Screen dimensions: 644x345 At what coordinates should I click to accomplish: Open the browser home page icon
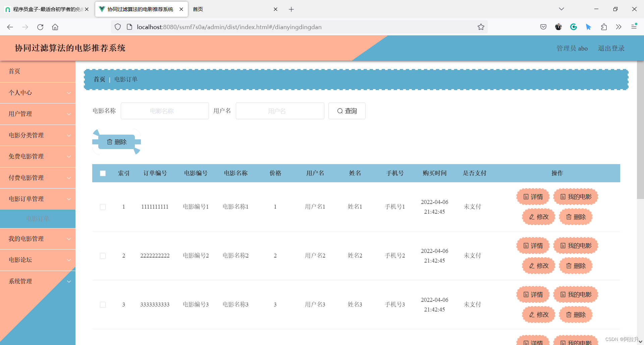pyautogui.click(x=55, y=27)
